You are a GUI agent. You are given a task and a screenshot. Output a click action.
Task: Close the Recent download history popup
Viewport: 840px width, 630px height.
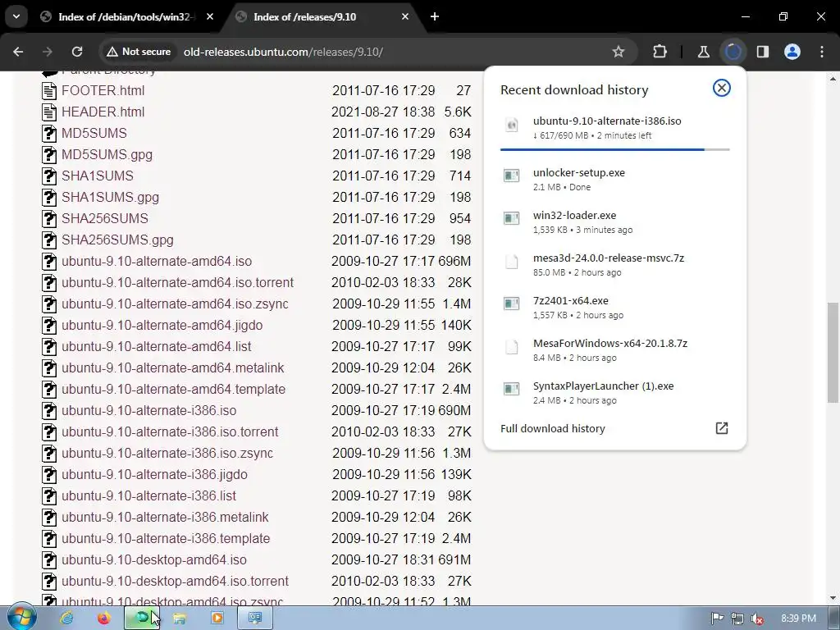point(722,88)
